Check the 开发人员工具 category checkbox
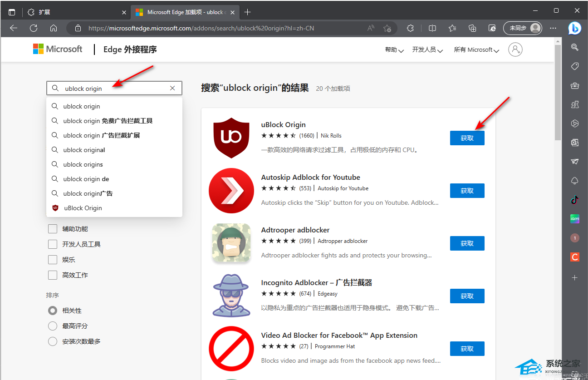Screen dimensions: 588x380 tap(53, 244)
